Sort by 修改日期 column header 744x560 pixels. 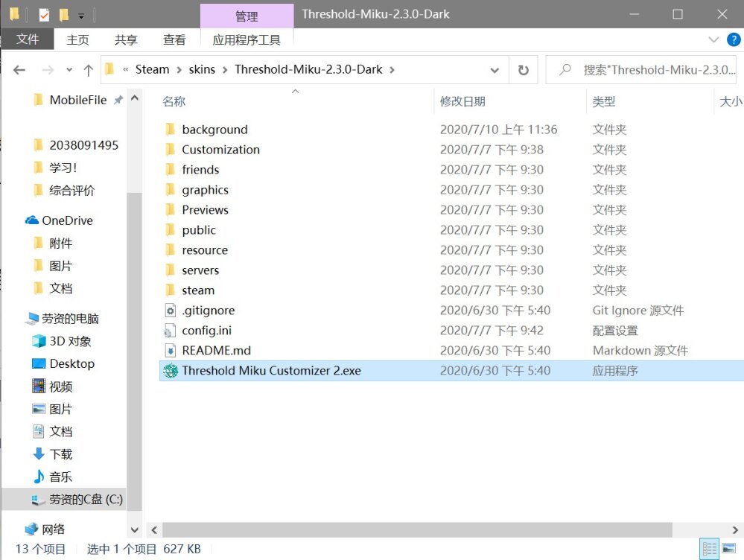(x=462, y=101)
